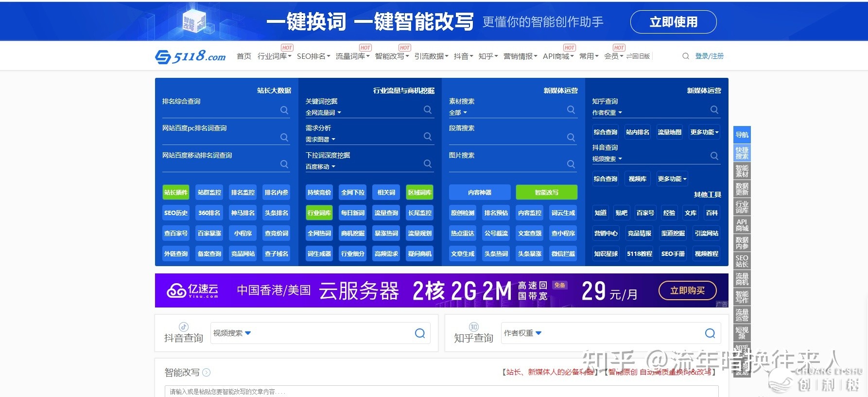Open 视频搜索 dropdown in blue 抖音查询 panel
Screen dimensions: 868x397
tap(607, 159)
